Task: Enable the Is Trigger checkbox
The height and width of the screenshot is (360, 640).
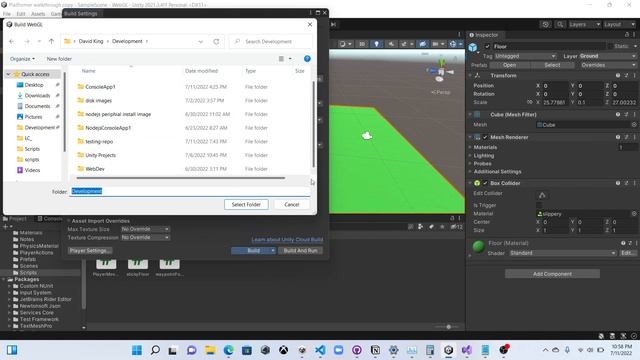Action: 539,205
